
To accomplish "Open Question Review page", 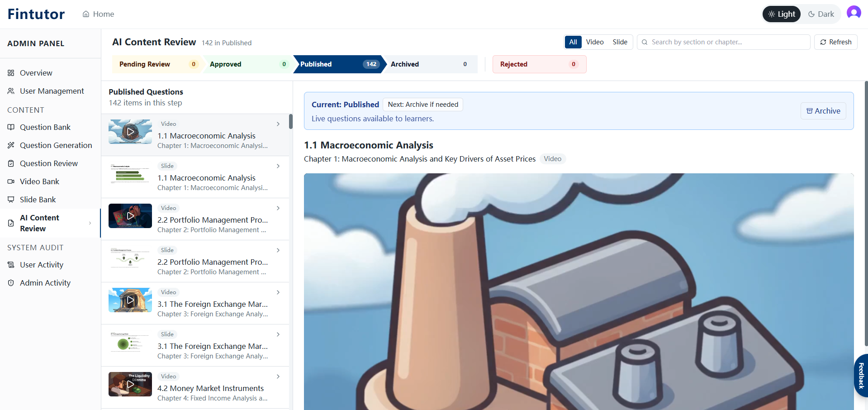I will point(50,163).
